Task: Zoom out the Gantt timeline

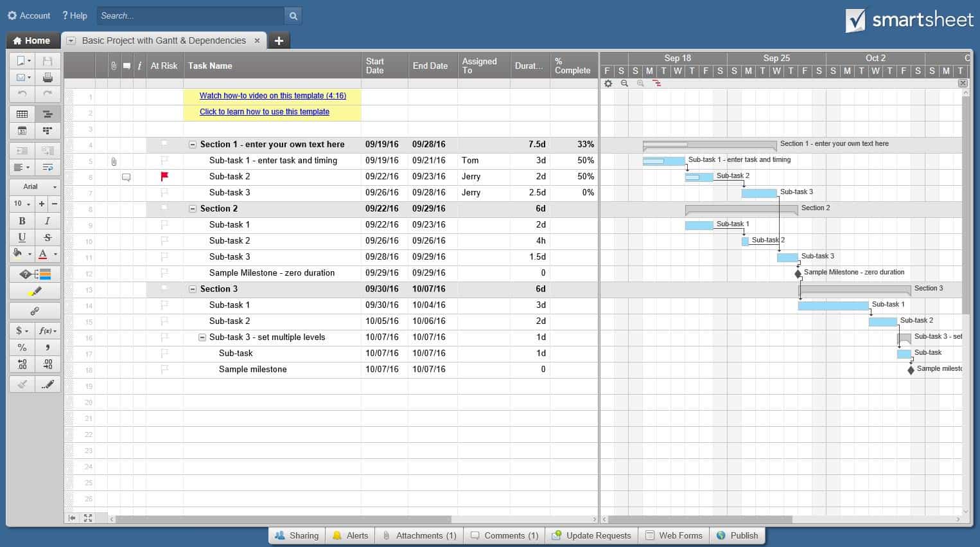Action: point(624,84)
